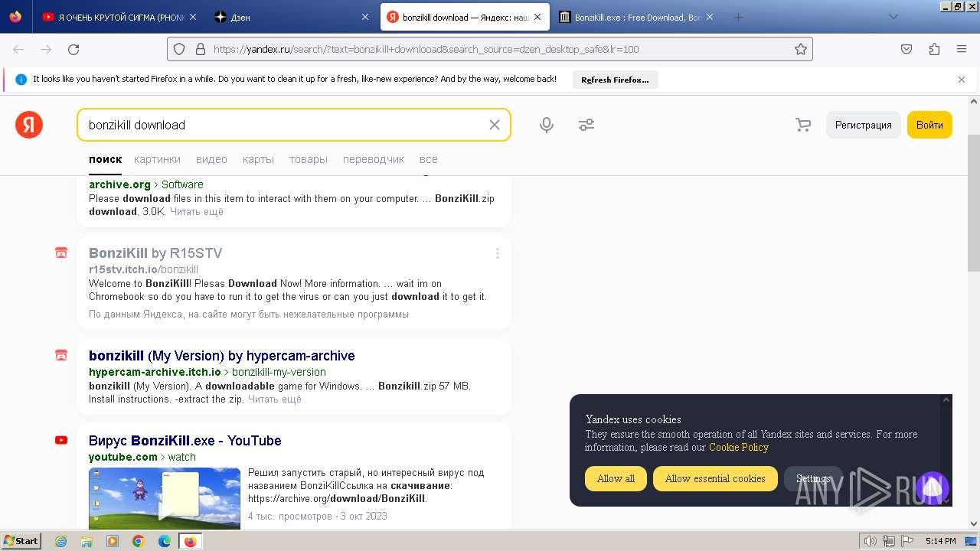The image size is (980, 551).
Task: Open Firefox extensions icon
Action: click(934, 49)
